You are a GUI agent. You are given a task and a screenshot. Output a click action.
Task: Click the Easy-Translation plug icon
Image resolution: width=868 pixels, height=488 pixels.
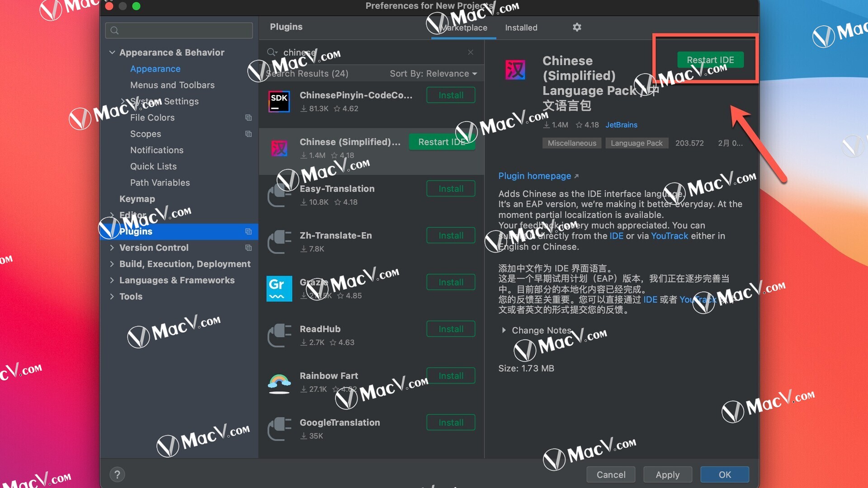click(x=279, y=195)
